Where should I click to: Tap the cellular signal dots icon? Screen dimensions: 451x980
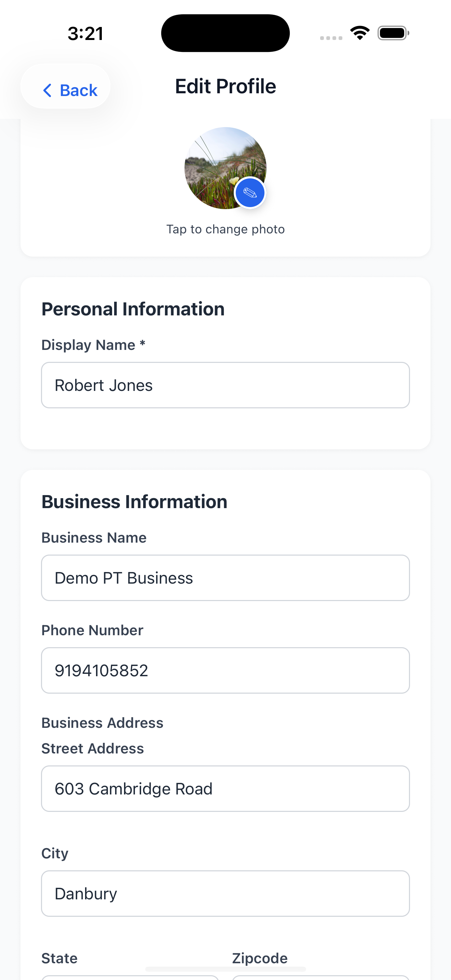pyautogui.click(x=331, y=38)
